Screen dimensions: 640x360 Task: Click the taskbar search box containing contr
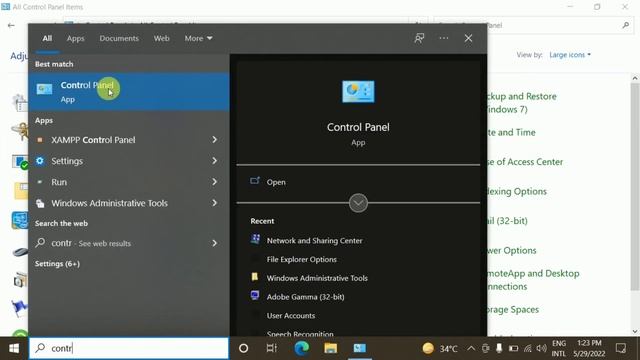tap(129, 348)
